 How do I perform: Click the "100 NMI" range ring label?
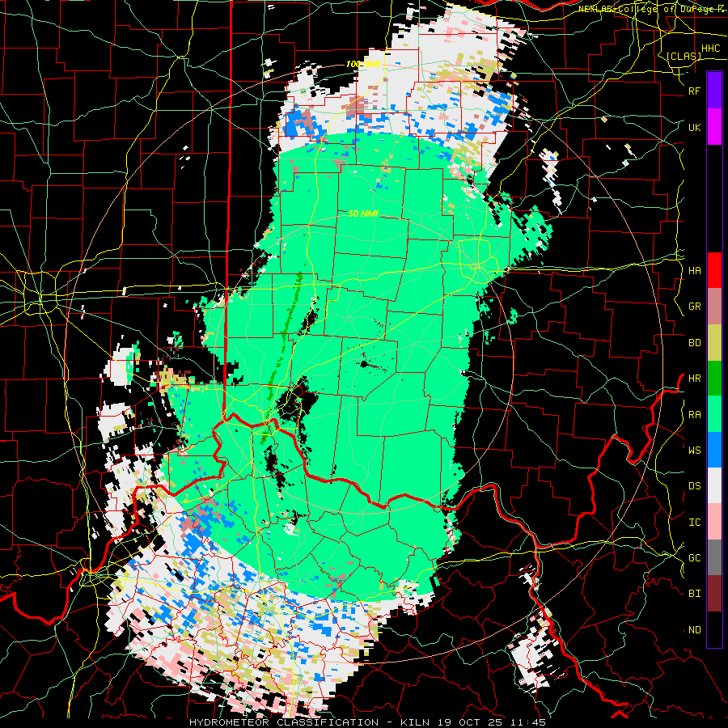[x=363, y=64]
